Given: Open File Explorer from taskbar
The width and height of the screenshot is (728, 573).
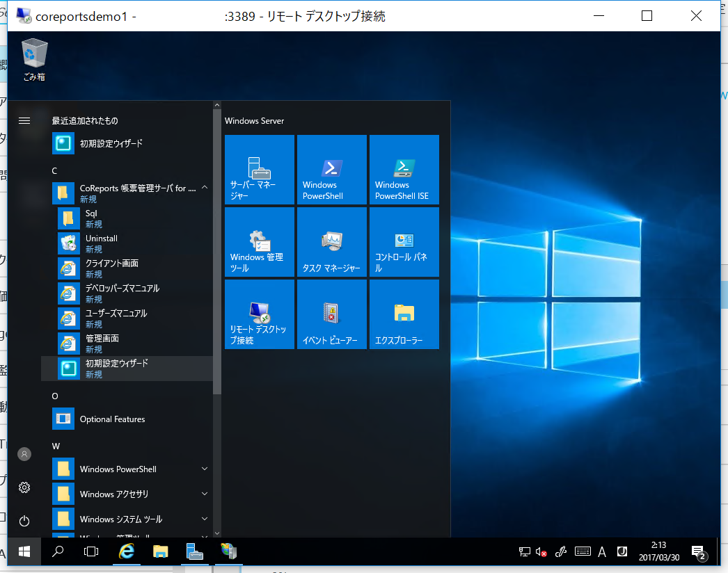Looking at the screenshot, I should click(161, 551).
